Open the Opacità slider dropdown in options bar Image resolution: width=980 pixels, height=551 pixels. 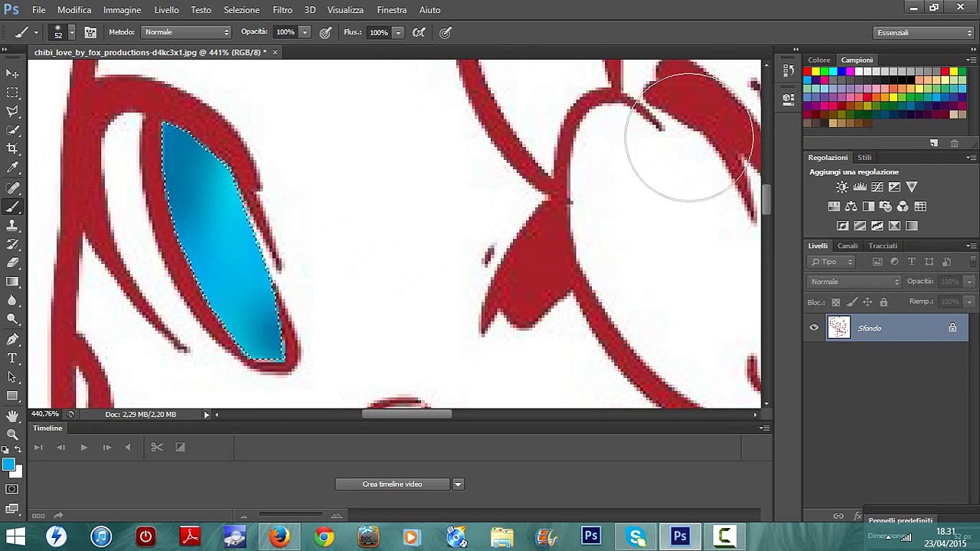coord(305,32)
